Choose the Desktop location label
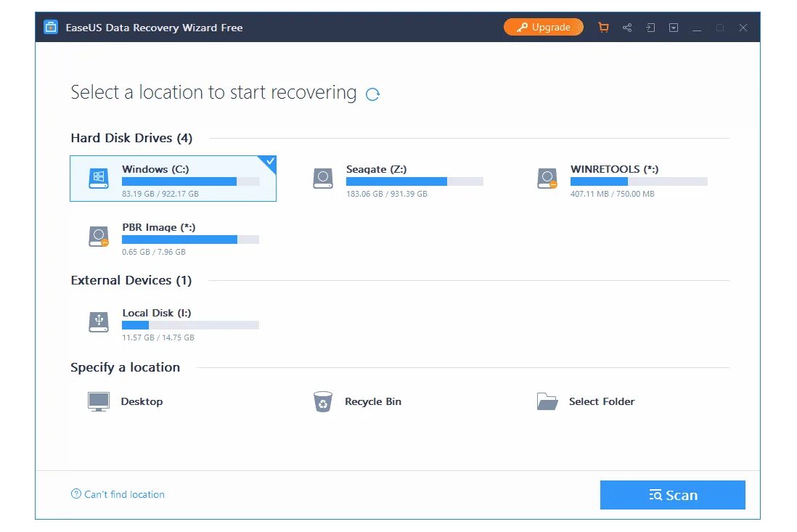The height and width of the screenshot is (532, 797). tap(142, 401)
